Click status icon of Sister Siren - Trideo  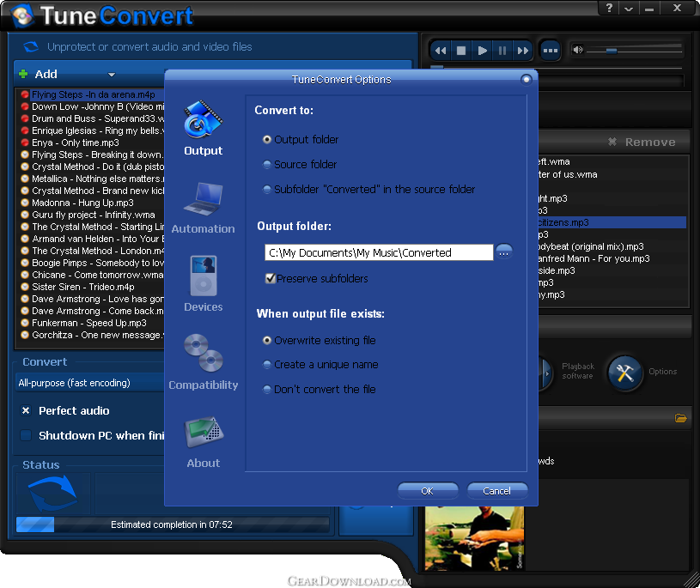point(25,287)
